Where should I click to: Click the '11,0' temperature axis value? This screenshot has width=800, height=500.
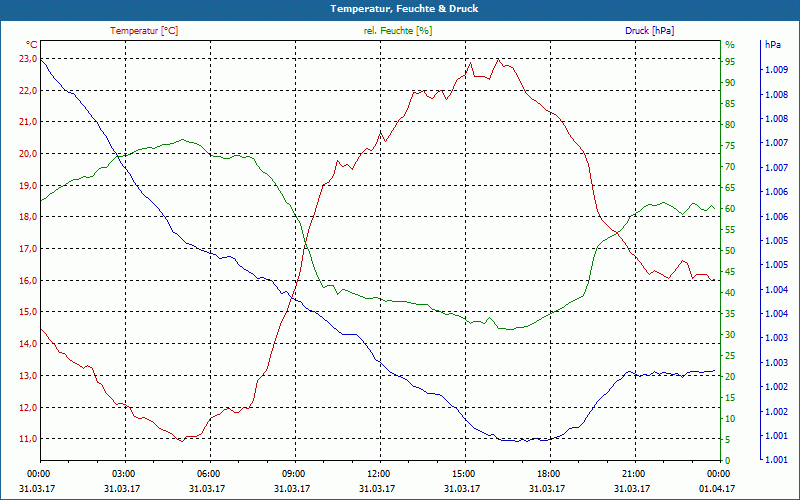pyautogui.click(x=28, y=439)
